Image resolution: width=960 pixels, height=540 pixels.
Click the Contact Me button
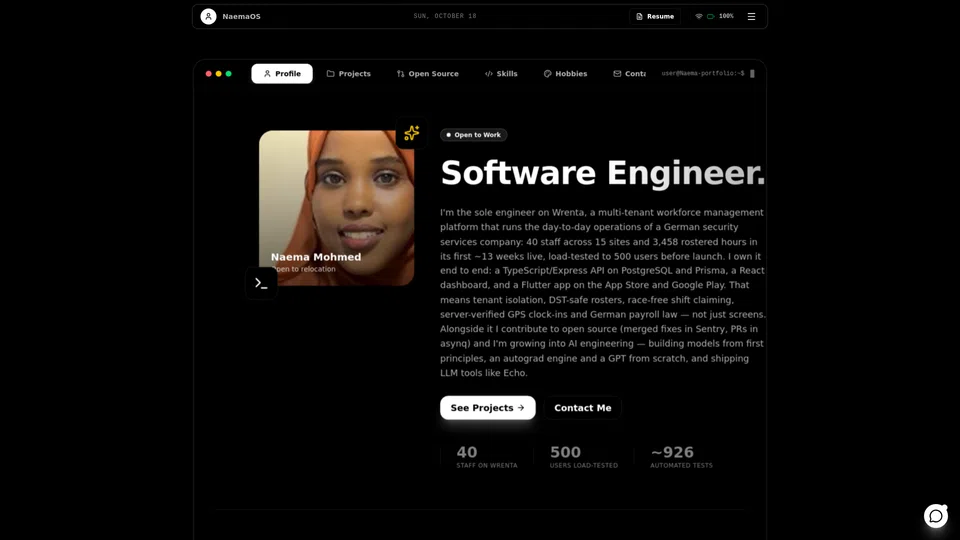point(582,408)
